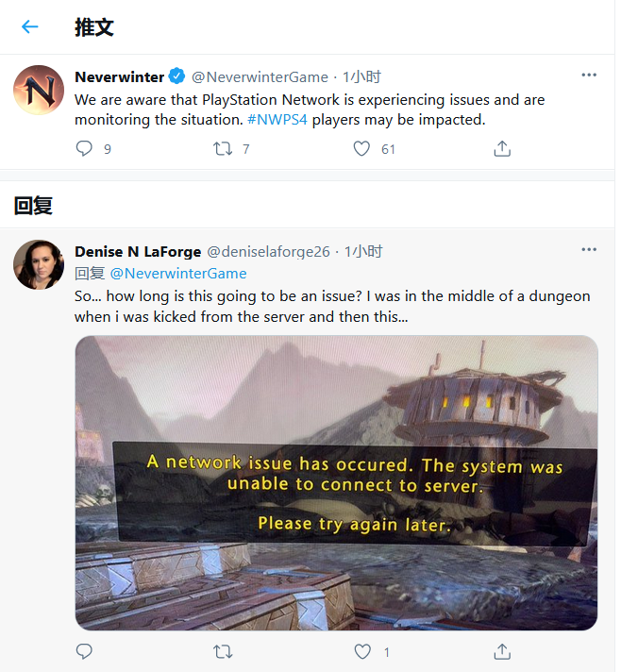Retweet the Neverwinter tweet

coord(224,148)
